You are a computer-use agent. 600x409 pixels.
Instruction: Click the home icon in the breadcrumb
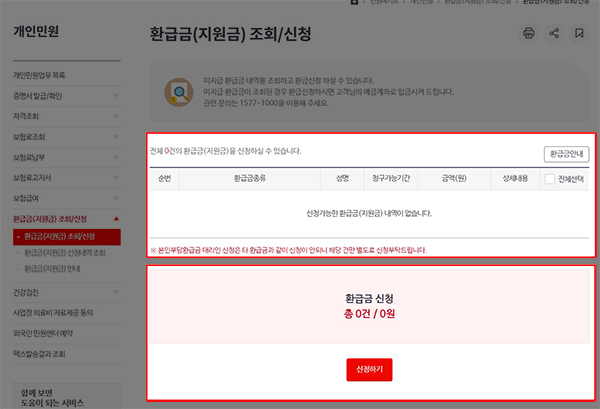354,2
